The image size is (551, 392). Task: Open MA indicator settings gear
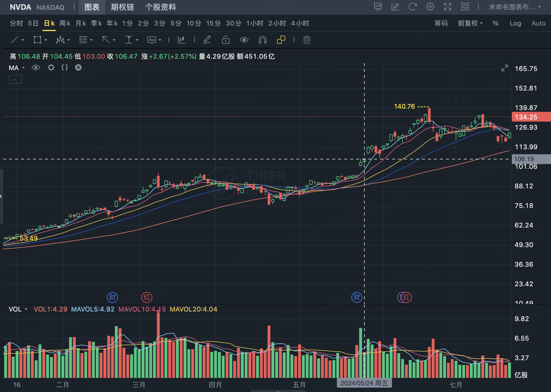coord(51,67)
